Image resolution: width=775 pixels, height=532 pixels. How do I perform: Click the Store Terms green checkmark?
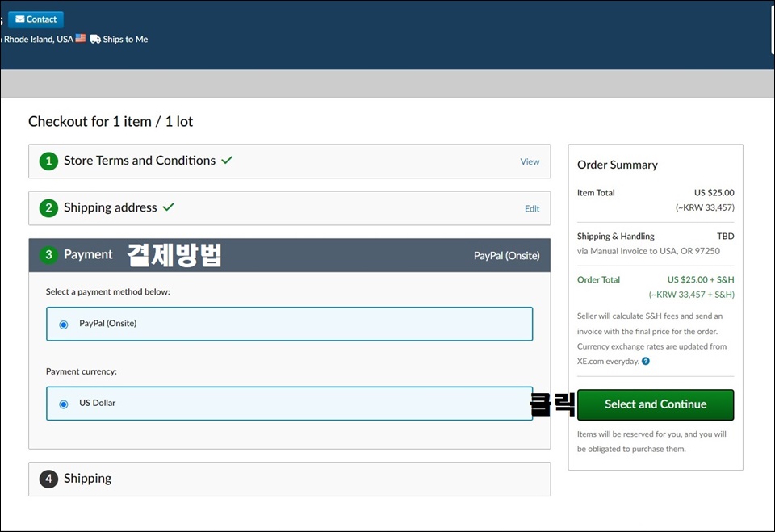[227, 160]
